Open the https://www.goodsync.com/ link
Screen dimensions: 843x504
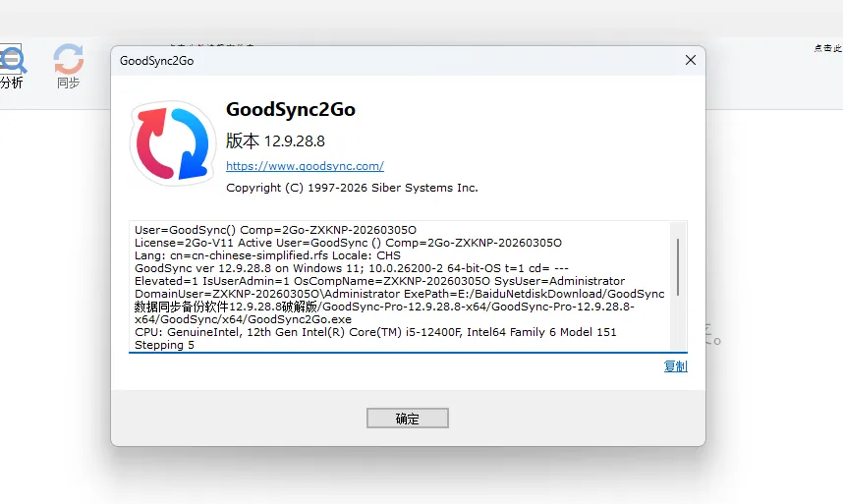(305, 166)
